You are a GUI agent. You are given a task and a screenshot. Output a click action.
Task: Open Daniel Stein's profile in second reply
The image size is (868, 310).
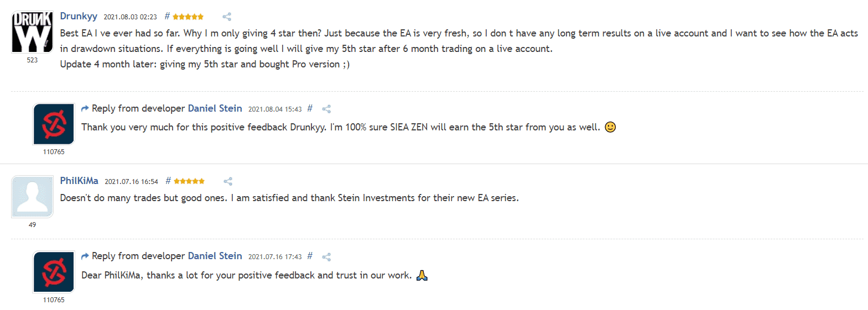pos(215,256)
